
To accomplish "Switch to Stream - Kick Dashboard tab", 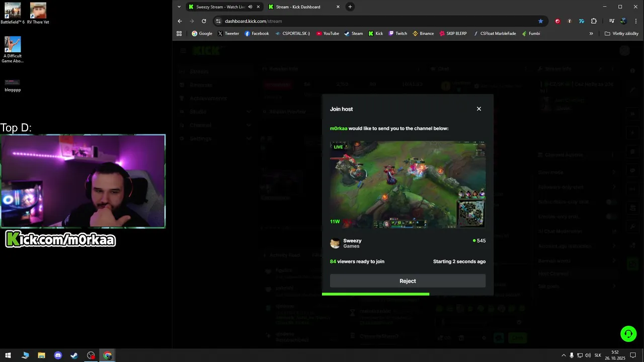I will 303,7.
